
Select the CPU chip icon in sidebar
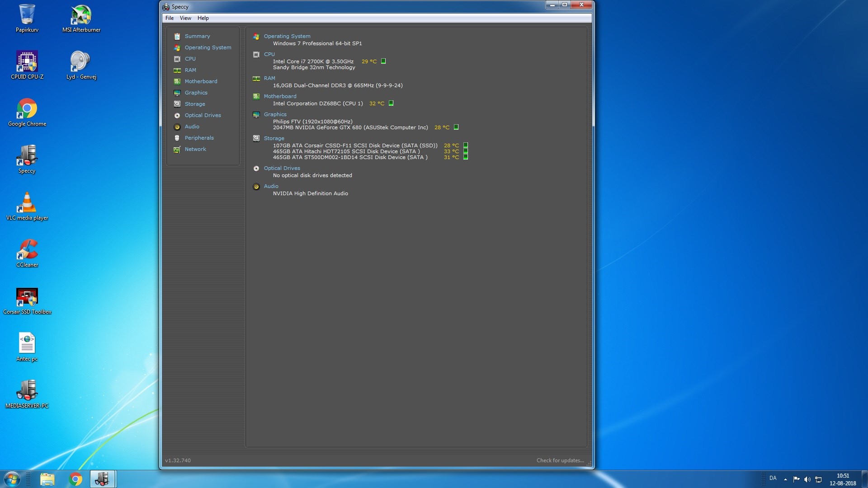177,59
